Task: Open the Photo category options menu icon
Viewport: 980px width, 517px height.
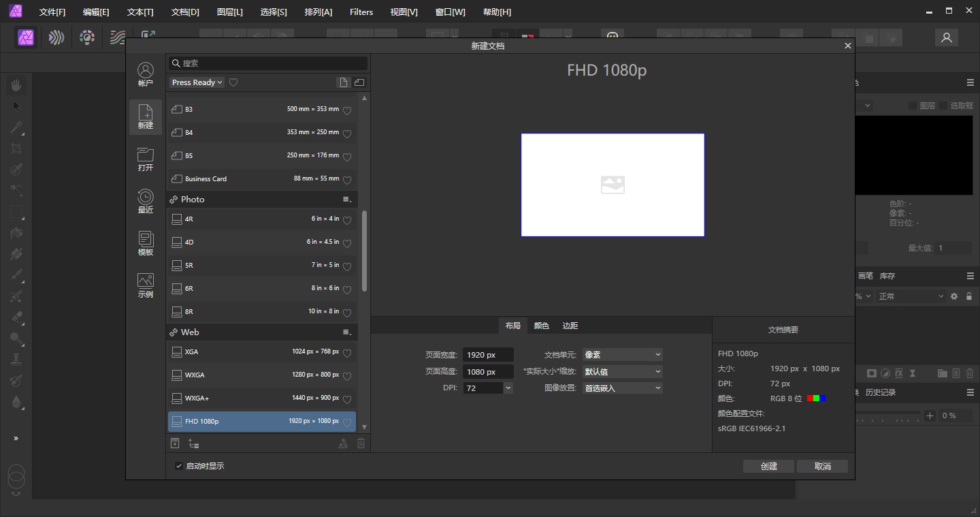Action: (347, 200)
